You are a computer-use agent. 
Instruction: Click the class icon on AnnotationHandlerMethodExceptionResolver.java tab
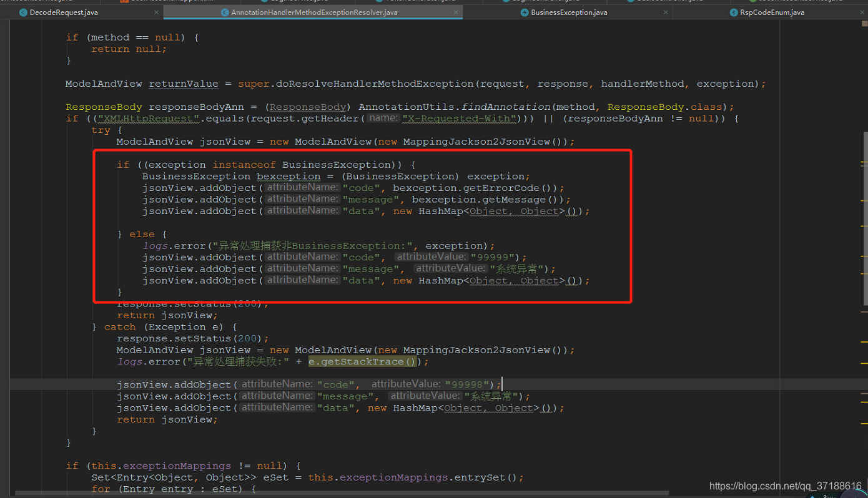(225, 12)
